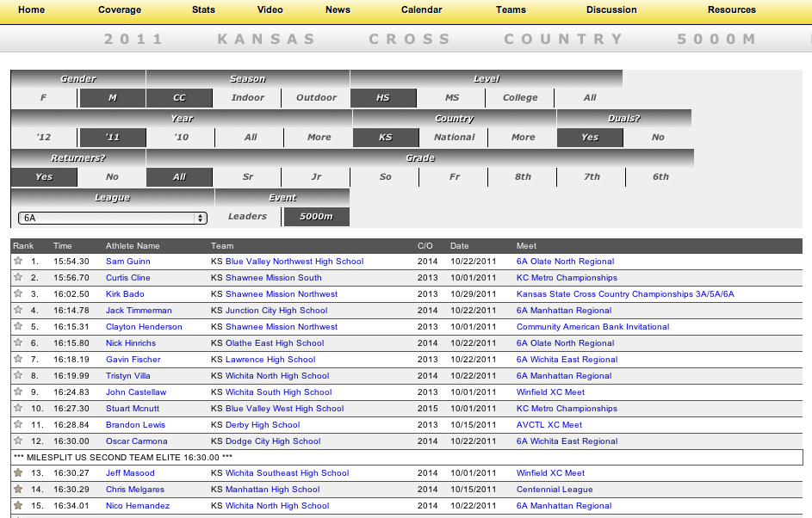Select Leaders event option
Viewport: 812px width, 518px height.
tap(247, 217)
